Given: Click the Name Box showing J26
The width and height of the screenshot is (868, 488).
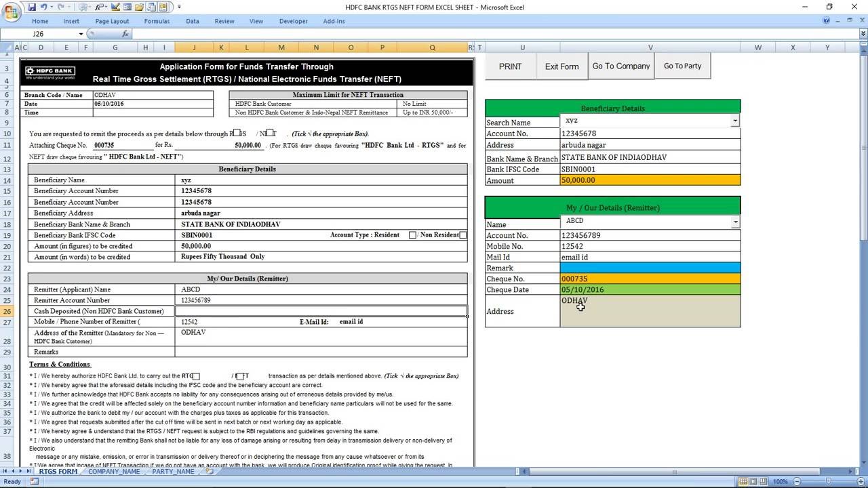Looking at the screenshot, I should point(38,34).
